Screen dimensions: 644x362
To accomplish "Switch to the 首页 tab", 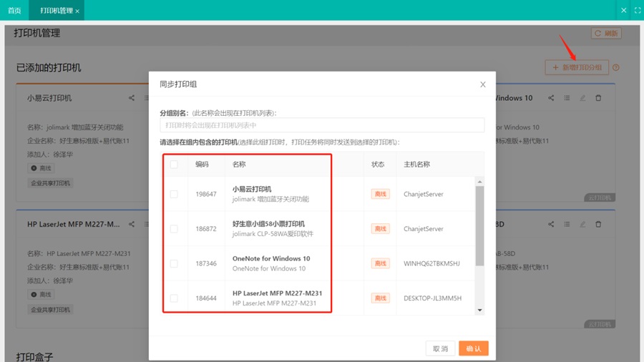I will (x=14, y=10).
